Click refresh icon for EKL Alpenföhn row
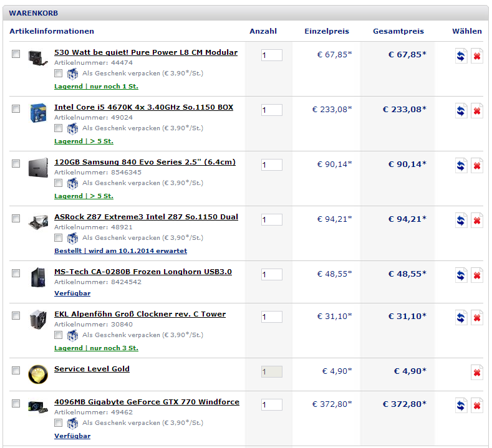 point(461,318)
